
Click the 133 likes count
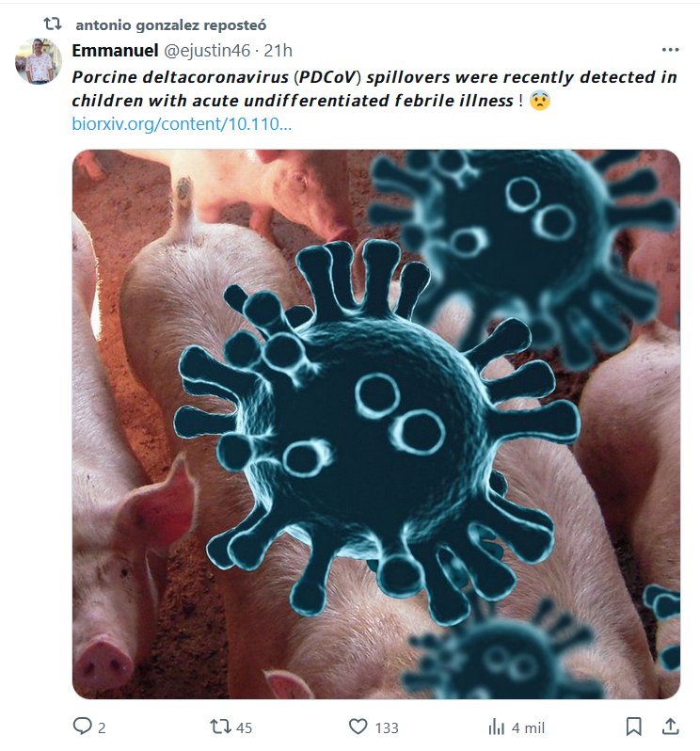pyautogui.click(x=387, y=728)
